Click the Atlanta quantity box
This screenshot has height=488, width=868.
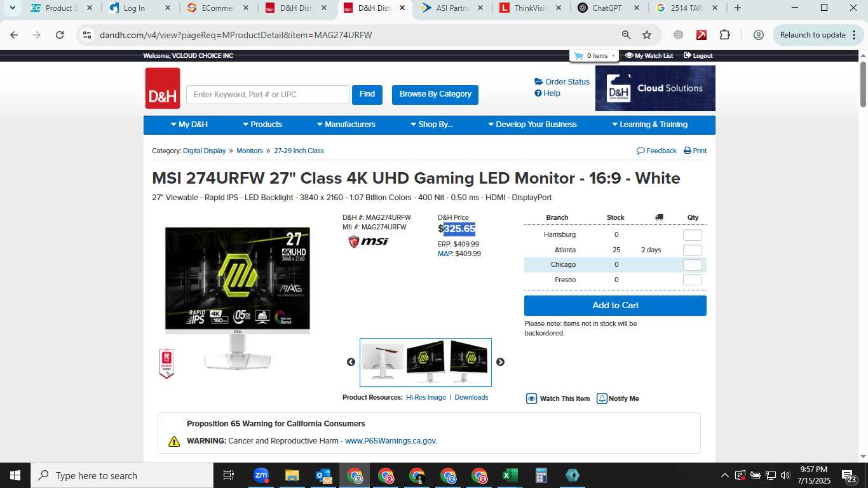[x=693, y=250]
